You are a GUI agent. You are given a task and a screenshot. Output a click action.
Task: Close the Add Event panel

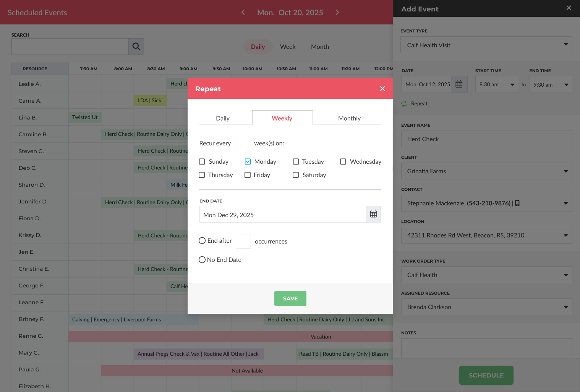point(569,8)
